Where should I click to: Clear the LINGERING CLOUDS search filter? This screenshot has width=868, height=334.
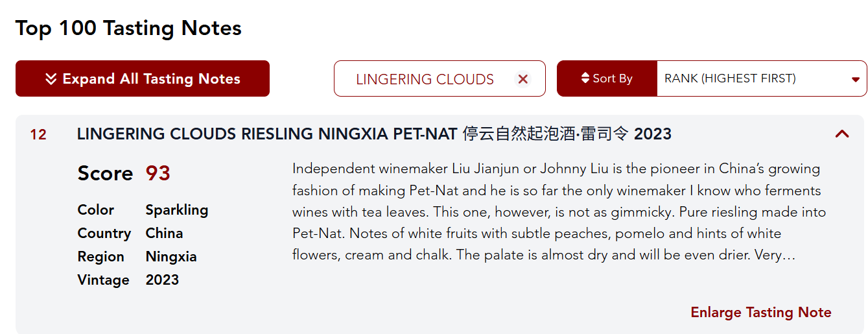pos(523,79)
